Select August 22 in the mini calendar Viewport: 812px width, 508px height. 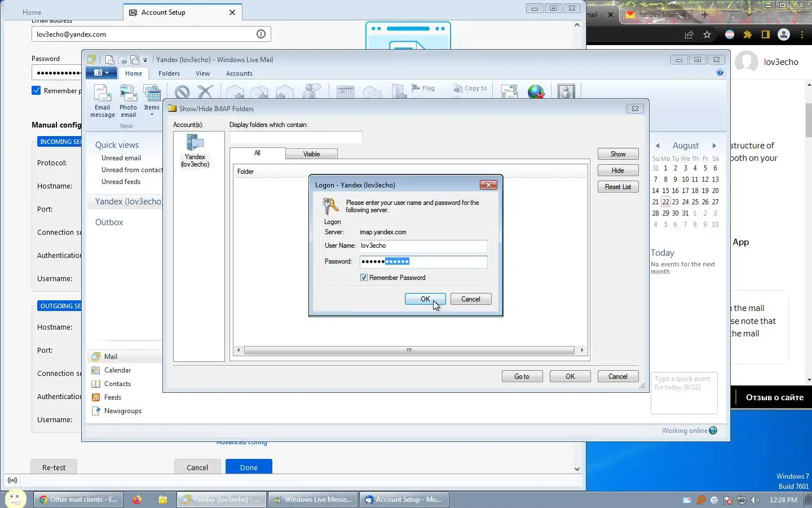coord(666,202)
